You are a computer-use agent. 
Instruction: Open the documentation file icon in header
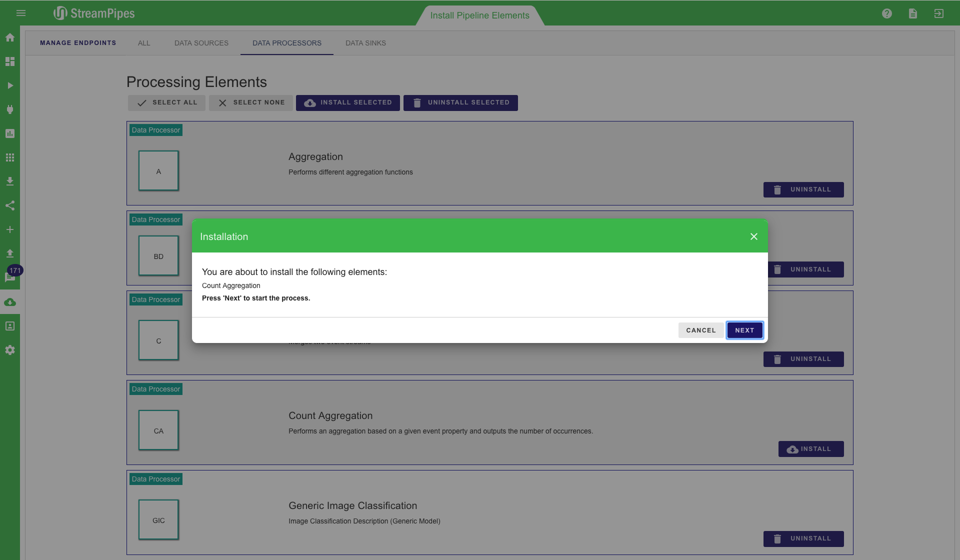[x=913, y=13]
